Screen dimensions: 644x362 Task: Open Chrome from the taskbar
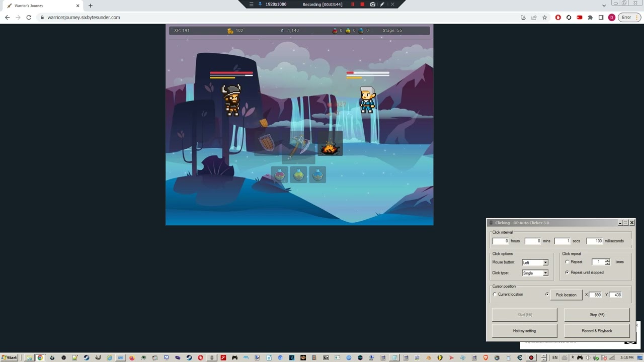click(40, 357)
